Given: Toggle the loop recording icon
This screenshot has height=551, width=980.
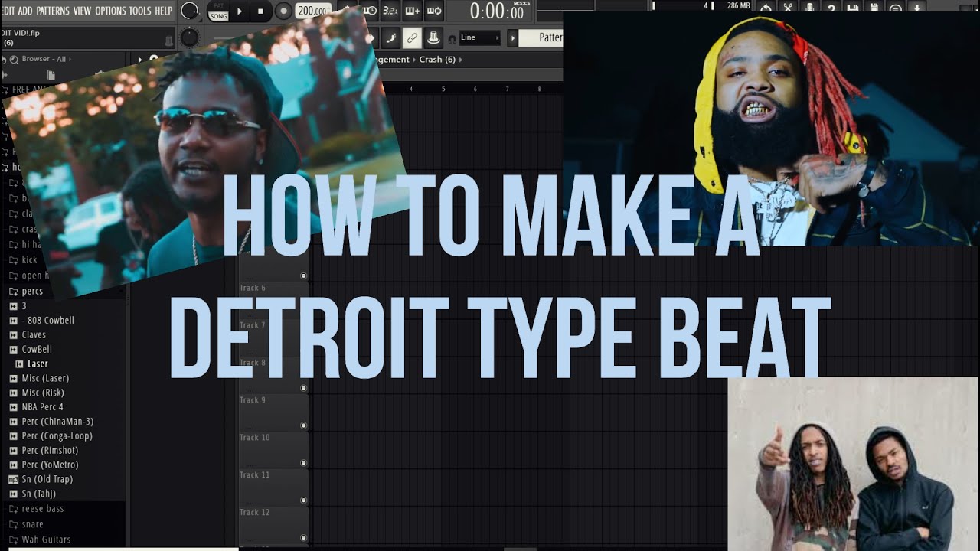Looking at the screenshot, I should coord(434,11).
